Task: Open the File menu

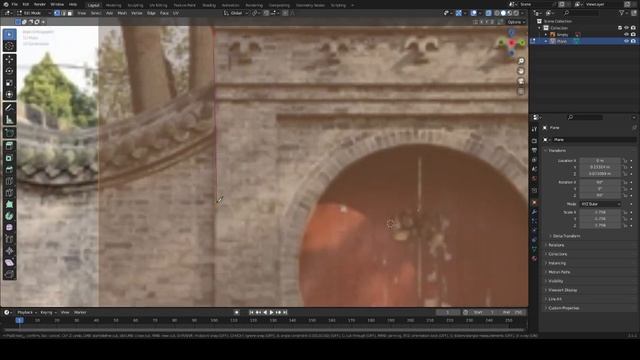Action: click(15, 4)
